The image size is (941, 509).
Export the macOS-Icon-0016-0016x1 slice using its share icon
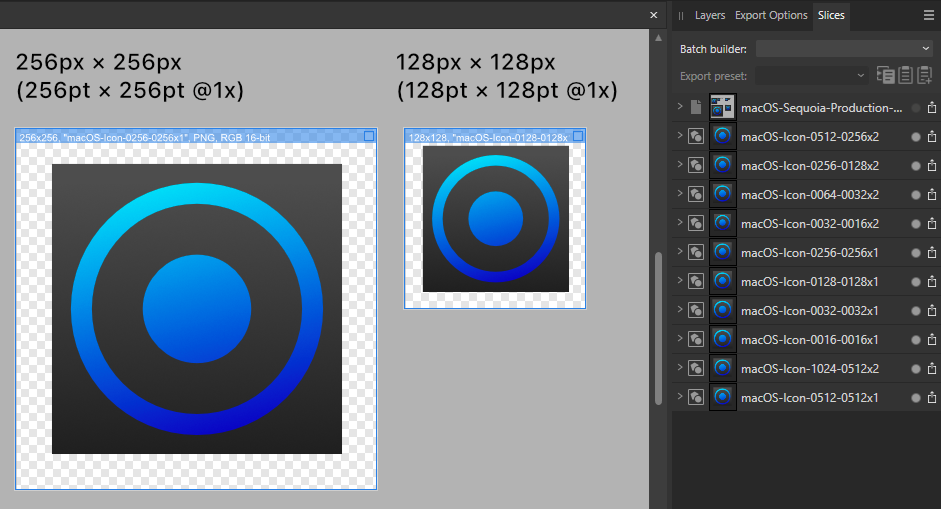[931, 340]
